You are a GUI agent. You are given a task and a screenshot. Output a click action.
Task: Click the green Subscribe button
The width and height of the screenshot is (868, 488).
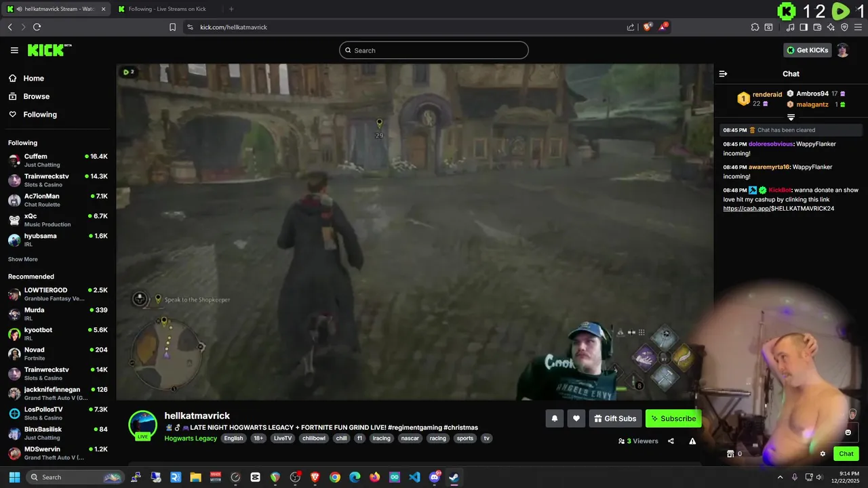(673, 418)
